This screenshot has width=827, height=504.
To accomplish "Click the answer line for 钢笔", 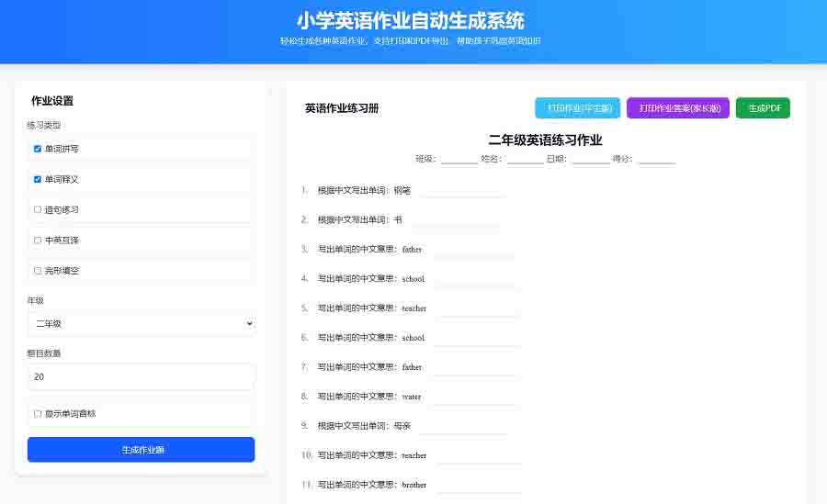I will pos(462,192).
